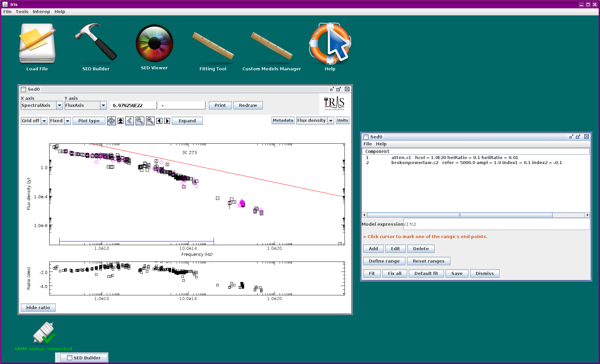Open the Tools menu
The width and height of the screenshot is (600, 364).
pos(22,11)
